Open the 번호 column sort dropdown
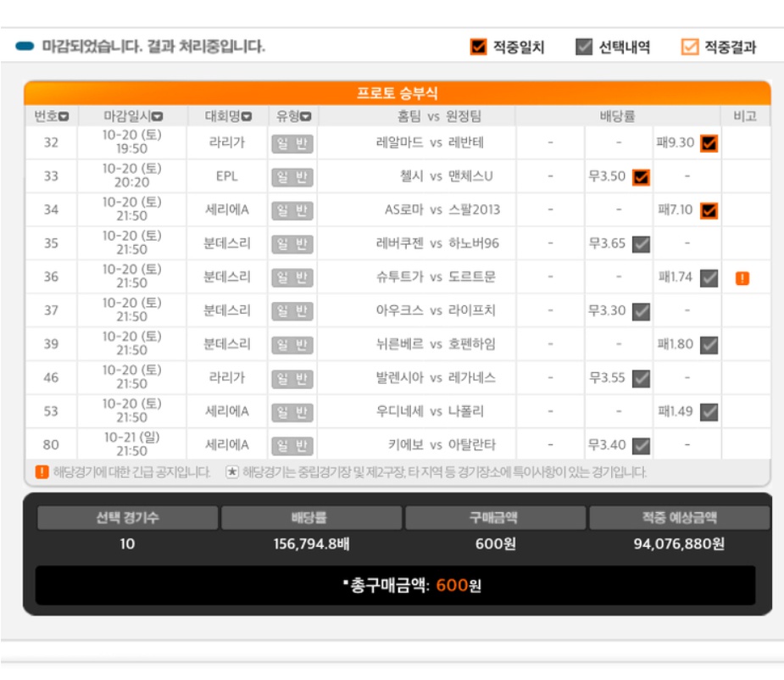784x680 pixels. [64, 117]
